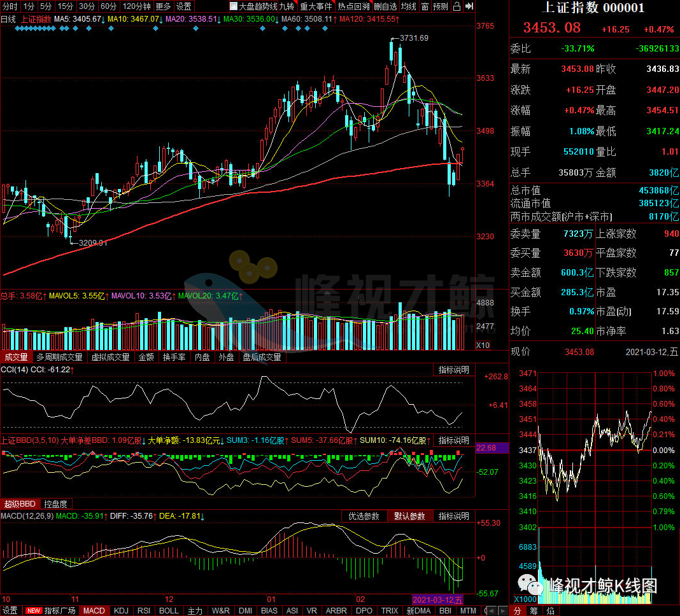
Task: Select the DPO indicator tab
Action: [x=364, y=611]
